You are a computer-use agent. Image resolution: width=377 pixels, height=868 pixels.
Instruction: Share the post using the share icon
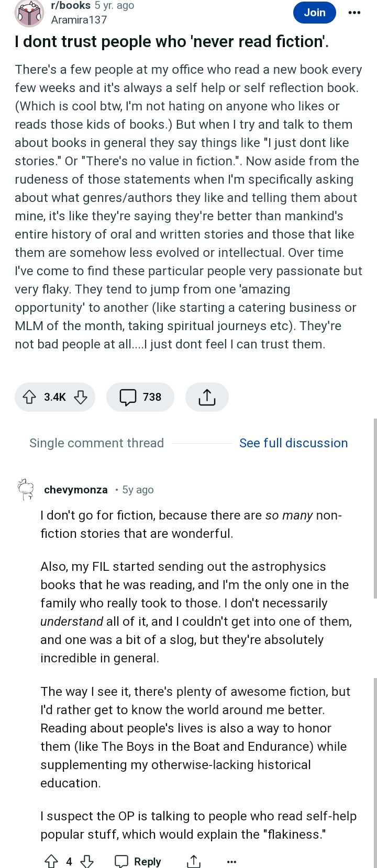207,397
